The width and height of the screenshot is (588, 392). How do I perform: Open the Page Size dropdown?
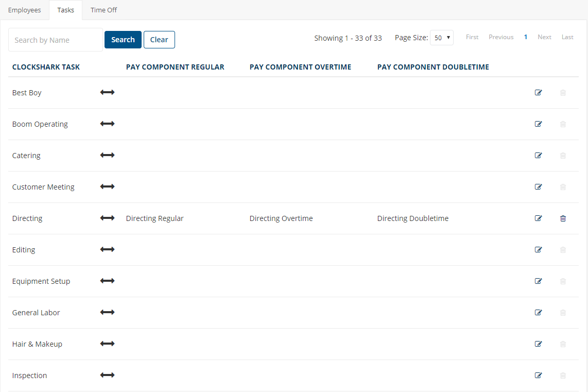click(441, 37)
